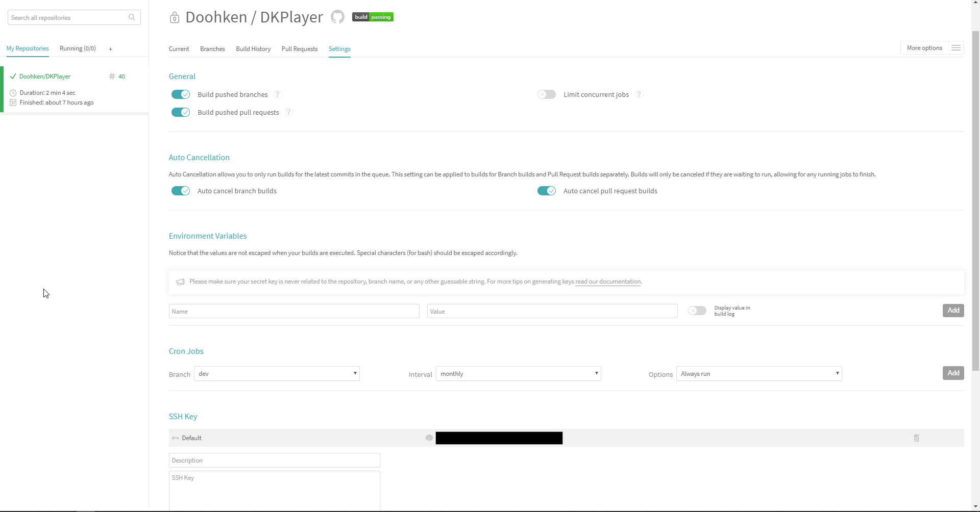Open the hamburger menu beside More options

(956, 48)
